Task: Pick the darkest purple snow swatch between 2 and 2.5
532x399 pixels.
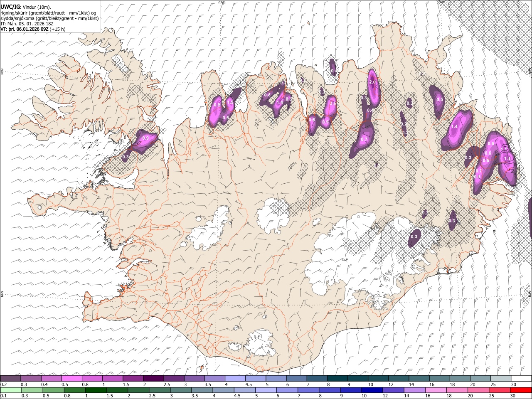Action: [153, 378]
